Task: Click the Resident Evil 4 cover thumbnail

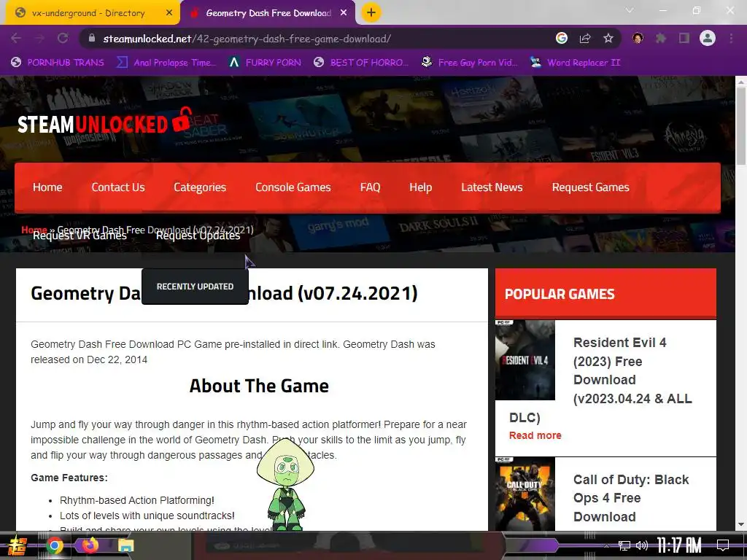Action: point(525,360)
